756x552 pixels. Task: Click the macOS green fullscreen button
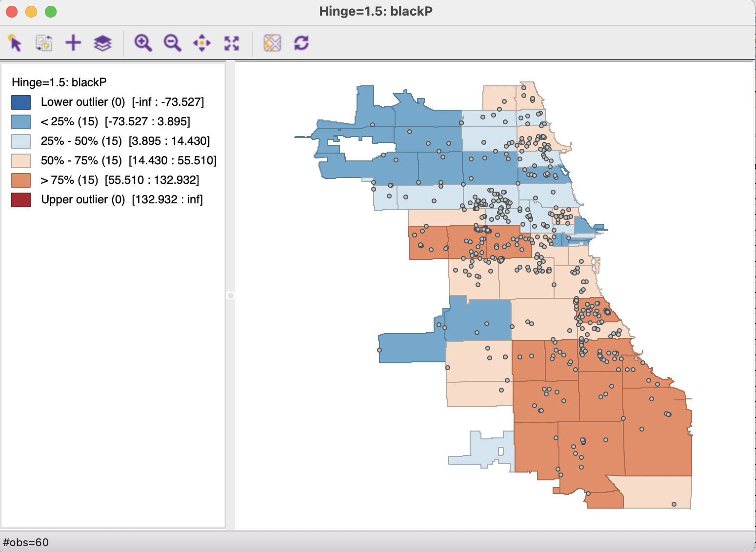(x=51, y=11)
